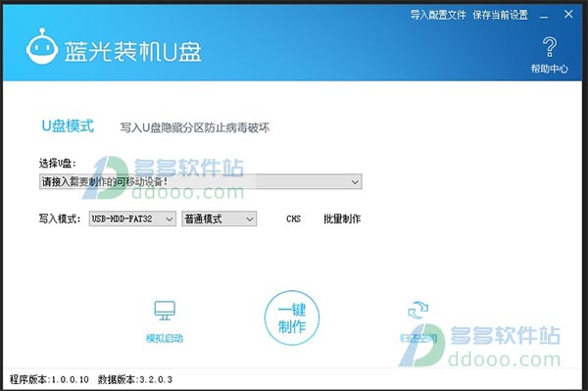
Task: Click the robot logo icon
Action: point(42,47)
